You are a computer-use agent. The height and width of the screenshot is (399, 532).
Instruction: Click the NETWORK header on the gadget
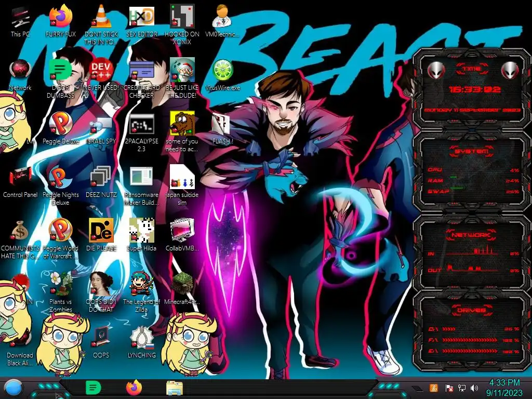(471, 235)
